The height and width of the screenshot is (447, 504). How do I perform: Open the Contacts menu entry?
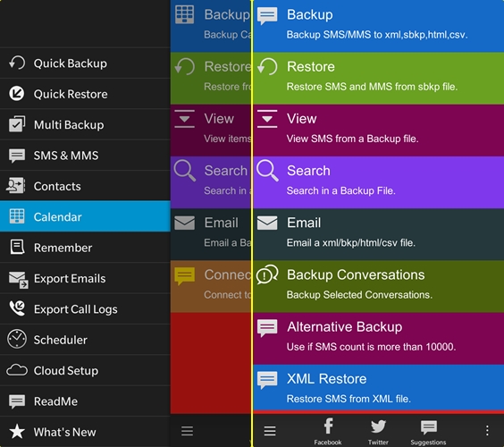coord(85,186)
